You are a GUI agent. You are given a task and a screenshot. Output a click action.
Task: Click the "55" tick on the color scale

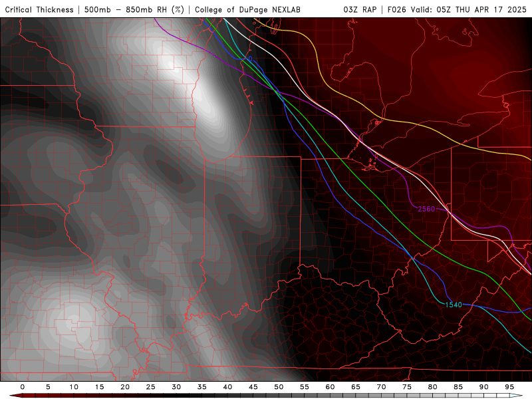pyautogui.click(x=305, y=387)
